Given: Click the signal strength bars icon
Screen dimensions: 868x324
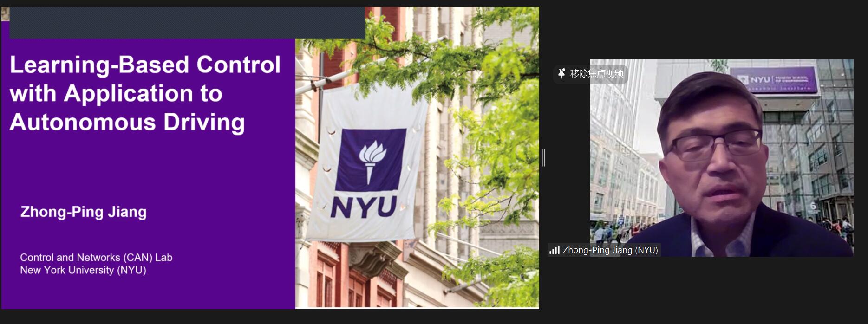Looking at the screenshot, I should click(554, 250).
